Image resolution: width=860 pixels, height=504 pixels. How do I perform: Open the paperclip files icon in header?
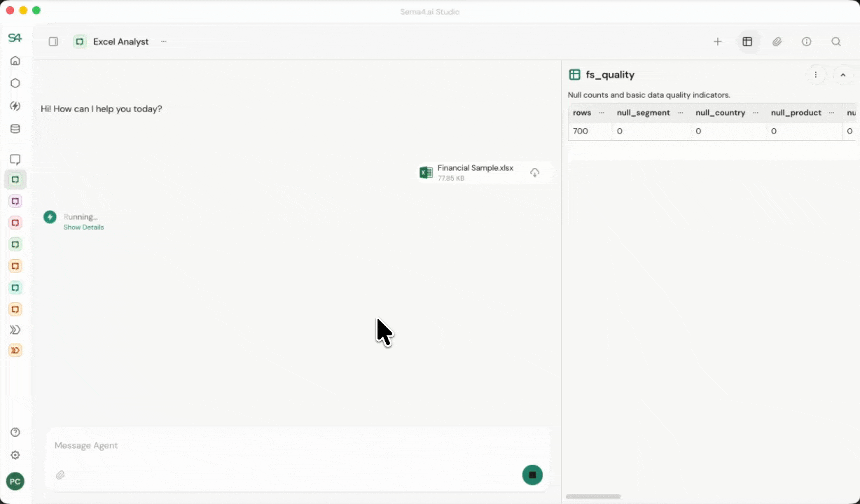[777, 42]
